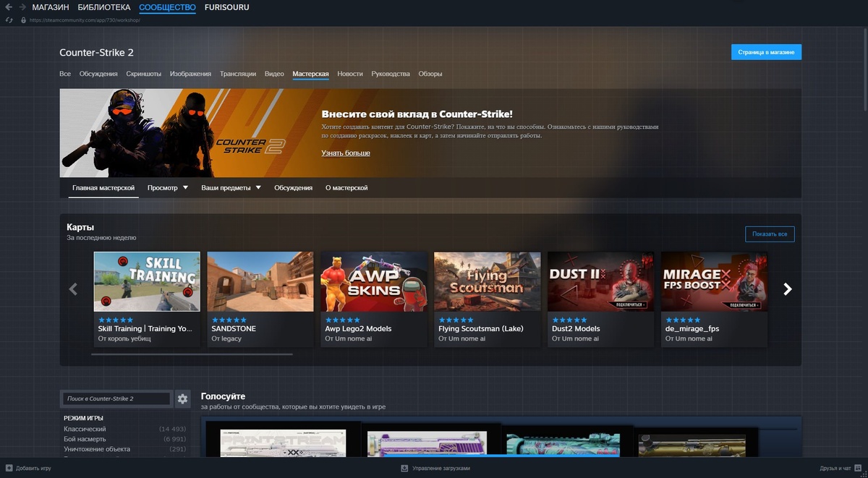Click the steamcommunity URL address bar
The width and height of the screenshot is (868, 478).
85,20
